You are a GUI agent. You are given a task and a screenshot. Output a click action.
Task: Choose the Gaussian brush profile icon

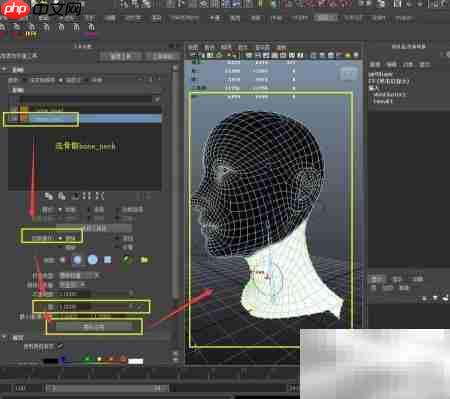click(63, 260)
